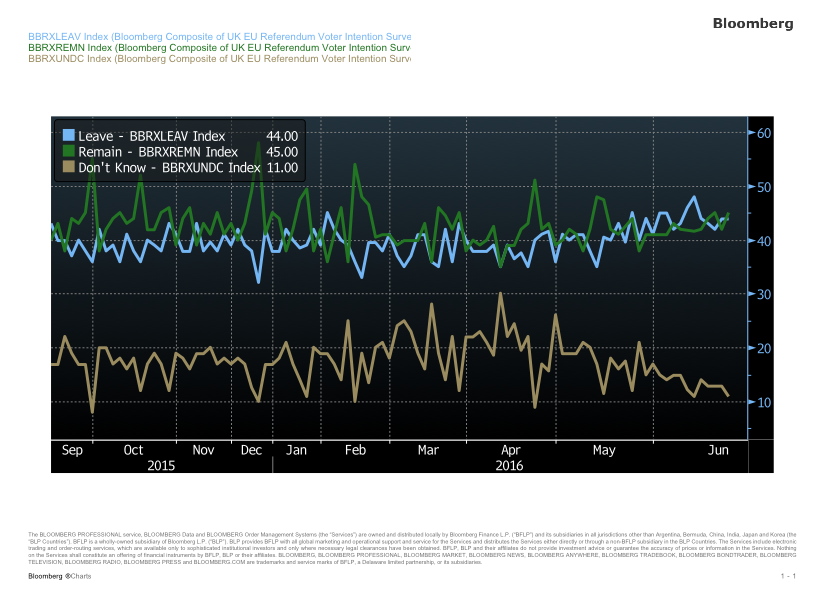Click the '1 - 1' page number
The width and height of the screenshot is (824, 595).
tap(788, 576)
